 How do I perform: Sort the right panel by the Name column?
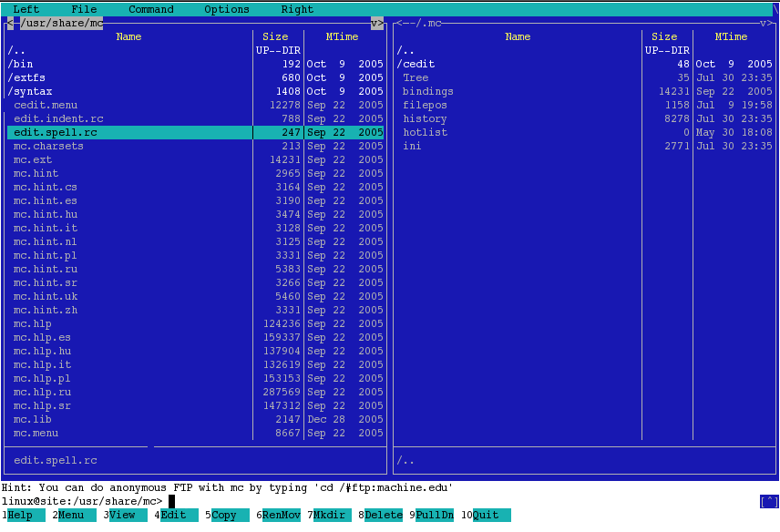(x=518, y=36)
